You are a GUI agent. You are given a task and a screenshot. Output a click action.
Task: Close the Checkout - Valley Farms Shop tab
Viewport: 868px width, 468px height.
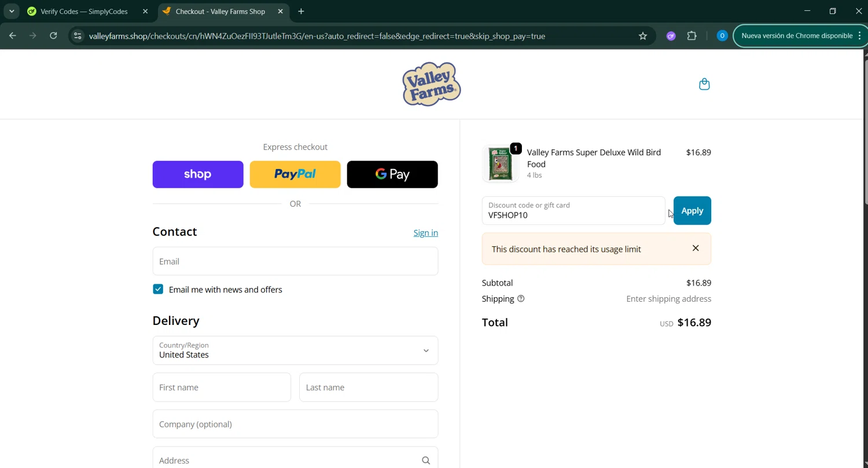pos(280,11)
